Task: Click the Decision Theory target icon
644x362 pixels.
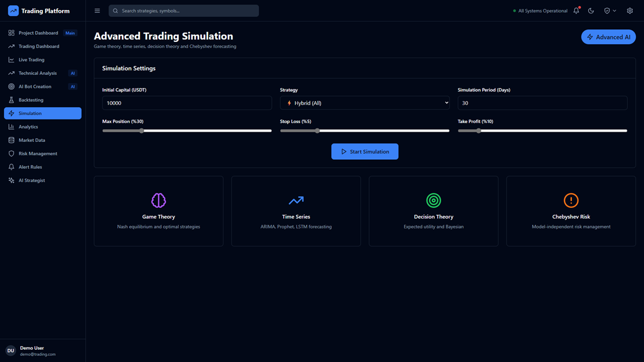Action: pos(433,200)
